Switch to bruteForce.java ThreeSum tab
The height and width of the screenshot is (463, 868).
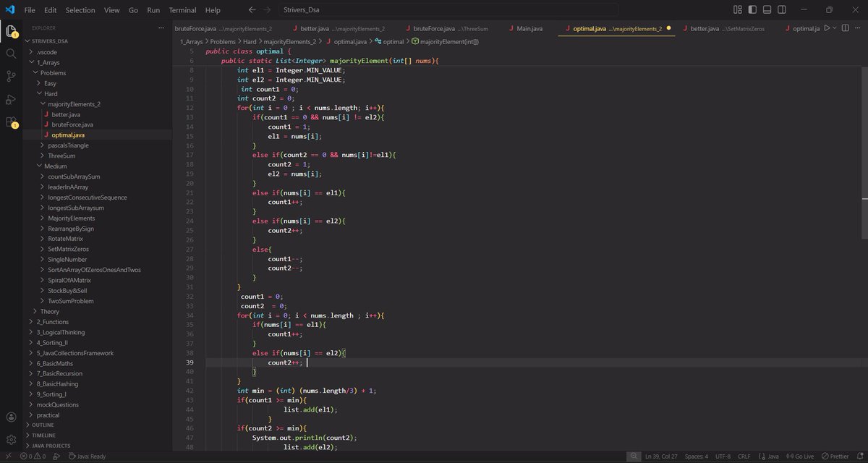pos(449,28)
